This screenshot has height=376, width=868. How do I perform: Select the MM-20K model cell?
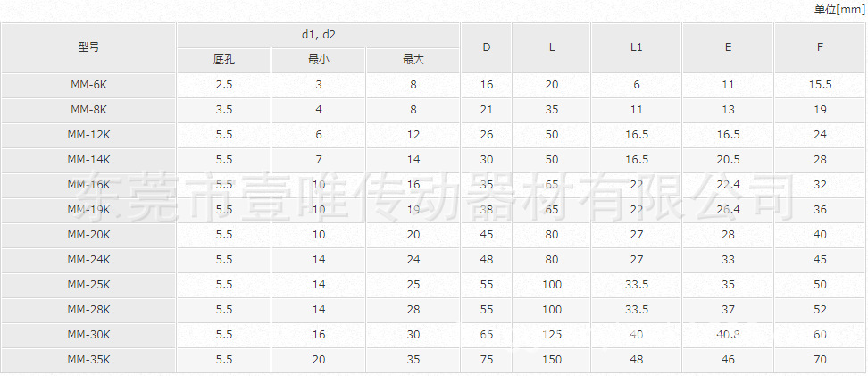click(x=88, y=235)
